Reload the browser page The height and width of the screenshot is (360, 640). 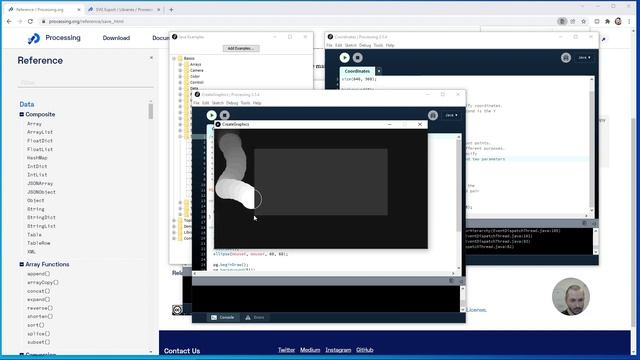(30, 21)
